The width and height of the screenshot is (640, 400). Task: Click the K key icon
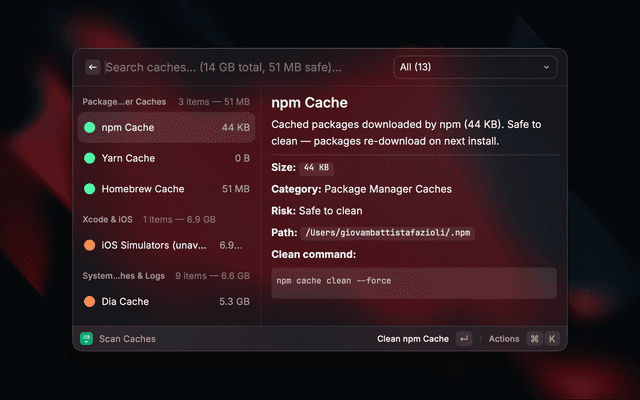point(552,338)
